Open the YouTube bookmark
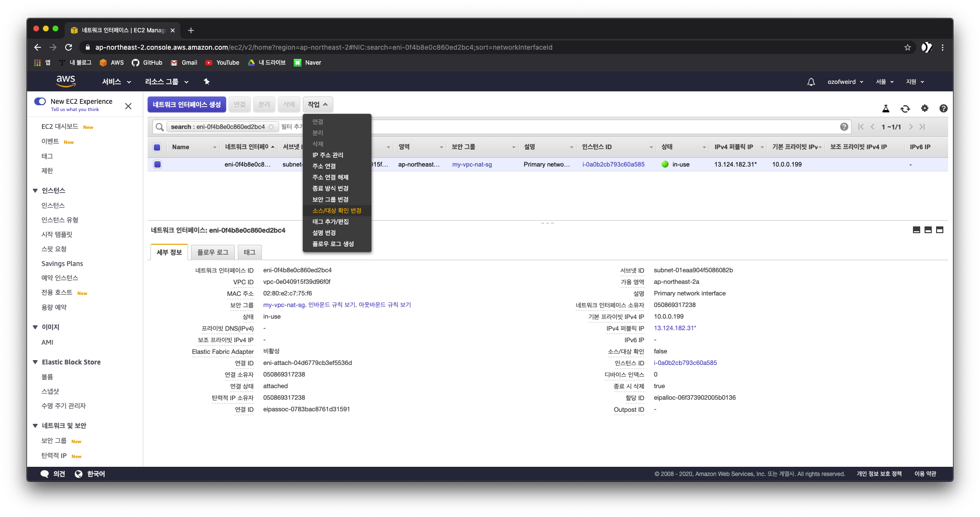 point(222,63)
